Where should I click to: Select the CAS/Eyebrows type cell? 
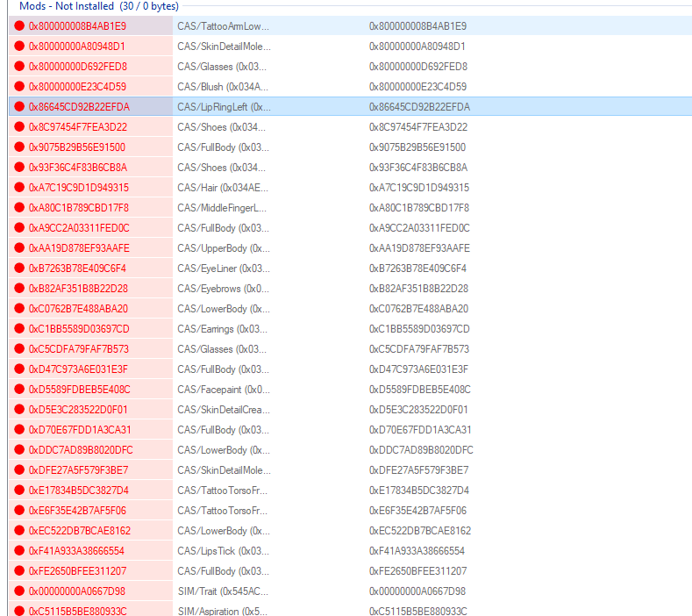click(x=223, y=289)
